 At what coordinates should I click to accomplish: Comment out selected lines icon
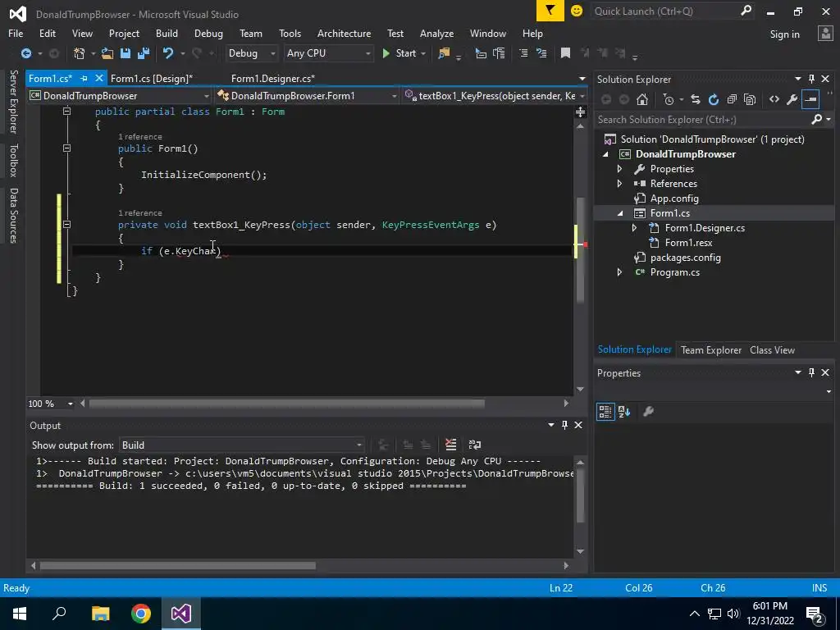click(523, 53)
